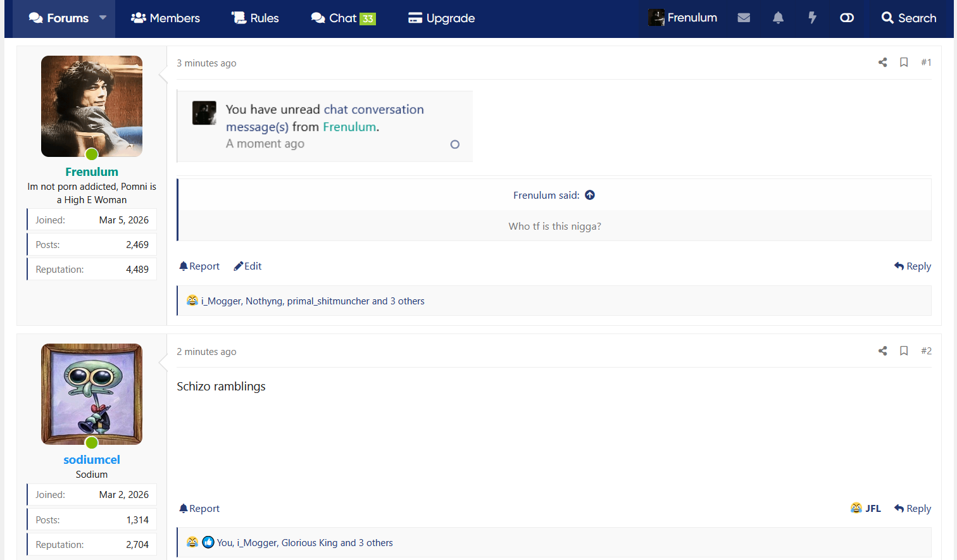The height and width of the screenshot is (560, 957).
Task: Report post #1
Action: 199,266
